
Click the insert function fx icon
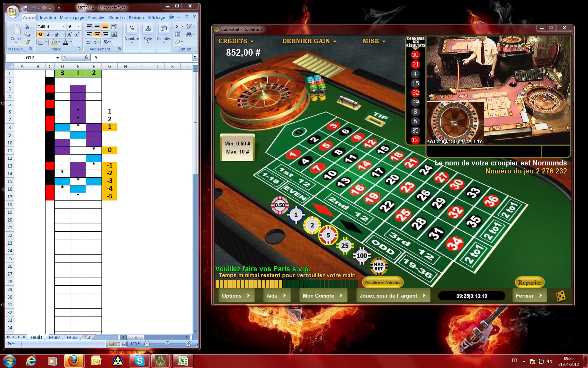86,57
